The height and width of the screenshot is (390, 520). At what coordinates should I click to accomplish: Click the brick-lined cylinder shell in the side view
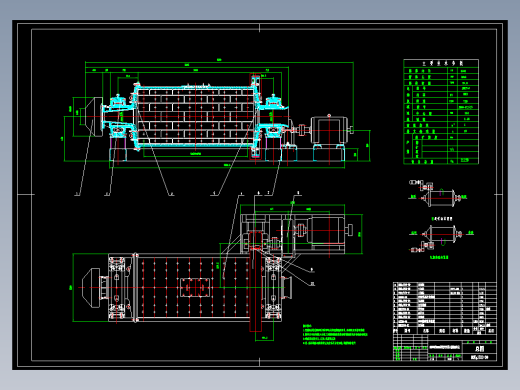point(196,116)
